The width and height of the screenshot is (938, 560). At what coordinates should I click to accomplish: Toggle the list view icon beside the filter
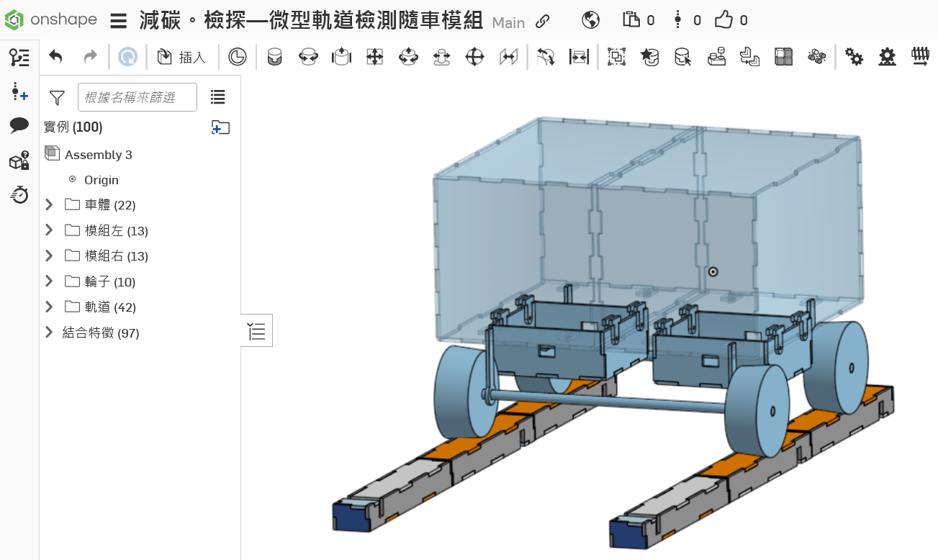217,96
